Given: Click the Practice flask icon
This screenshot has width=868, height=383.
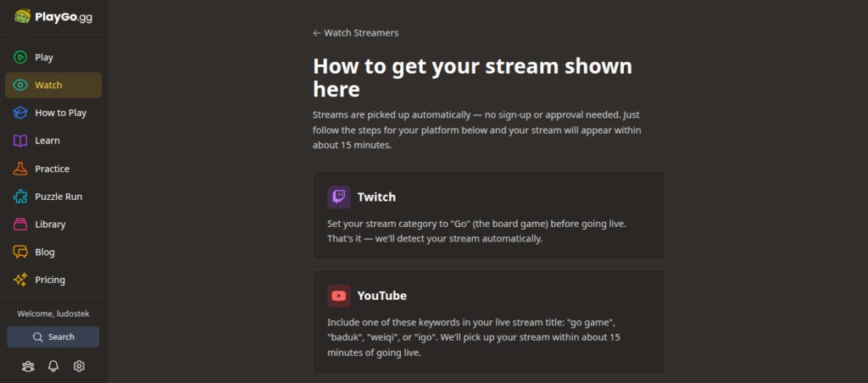Looking at the screenshot, I should [20, 169].
